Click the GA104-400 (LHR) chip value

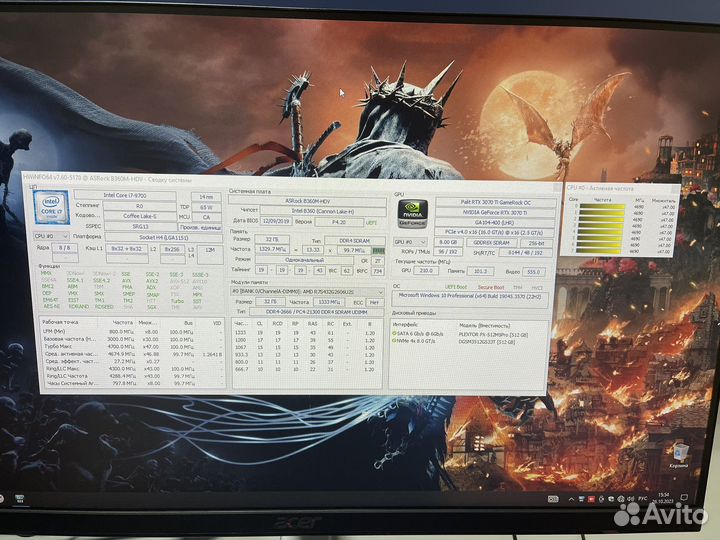(x=495, y=223)
